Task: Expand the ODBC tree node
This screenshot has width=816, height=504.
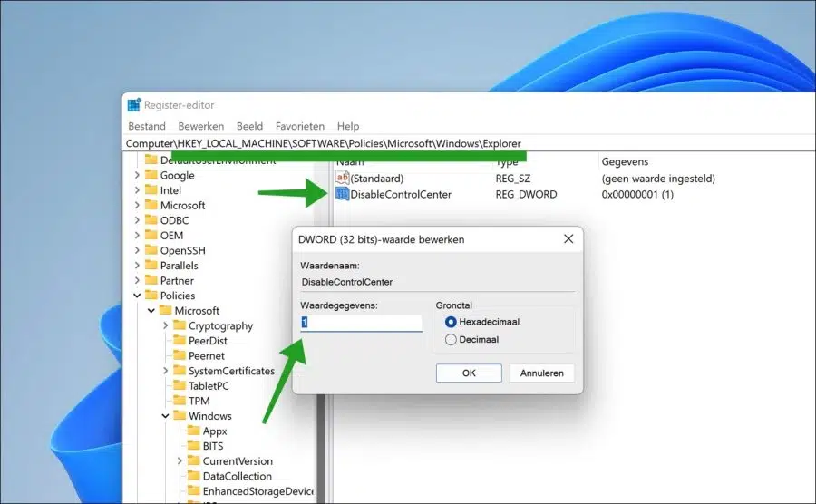Action: [137, 220]
